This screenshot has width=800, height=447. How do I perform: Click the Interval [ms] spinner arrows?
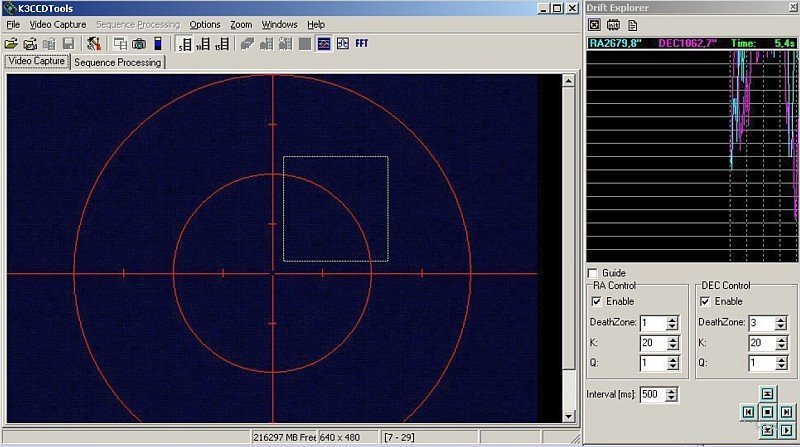[671, 394]
